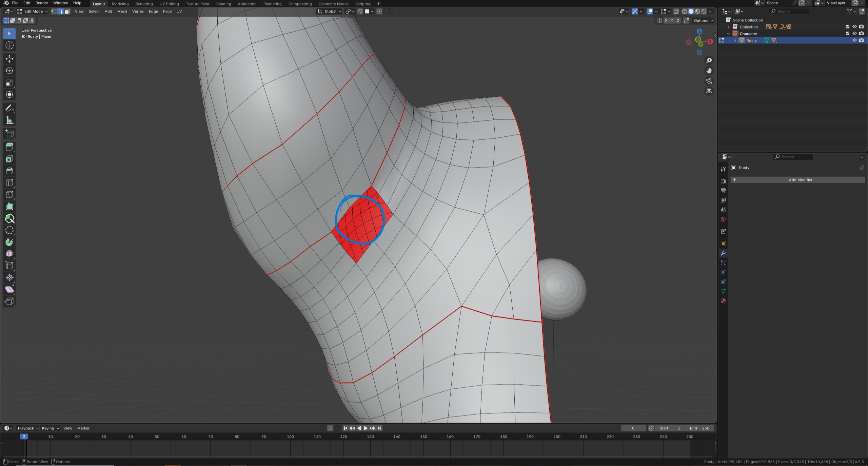868x466 pixels.
Task: Open the Mesh menu
Action: click(122, 12)
